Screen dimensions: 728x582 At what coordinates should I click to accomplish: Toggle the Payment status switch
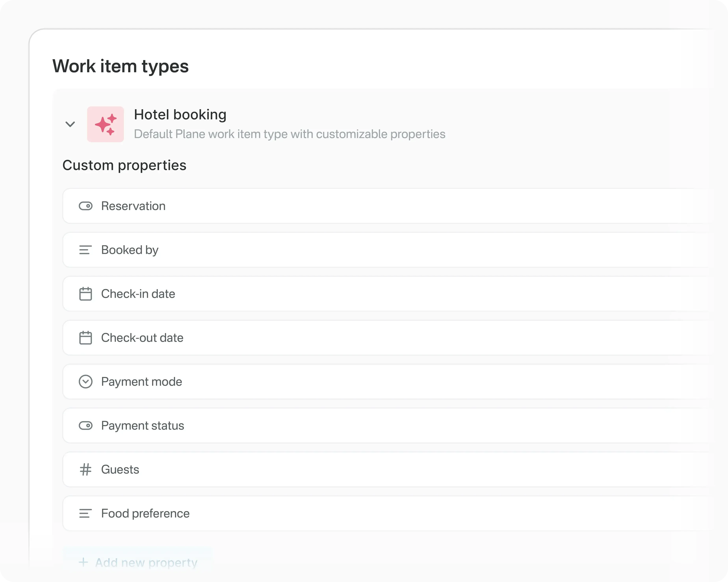click(86, 425)
